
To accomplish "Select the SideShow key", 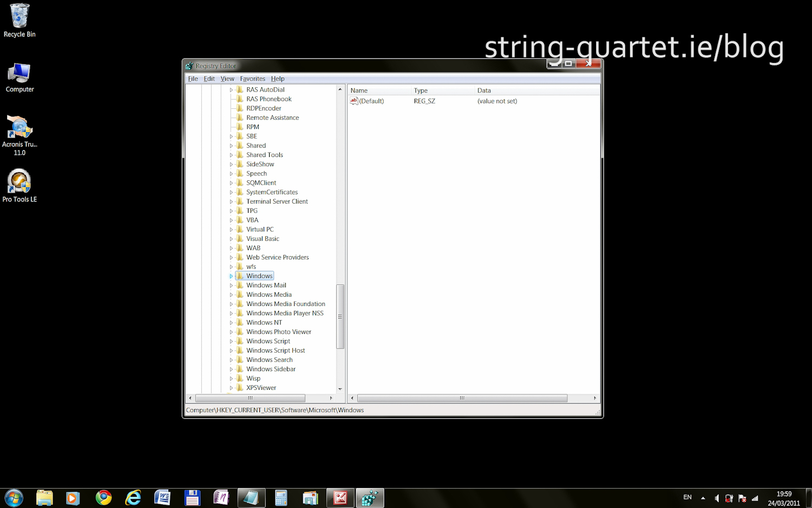I will tap(260, 164).
